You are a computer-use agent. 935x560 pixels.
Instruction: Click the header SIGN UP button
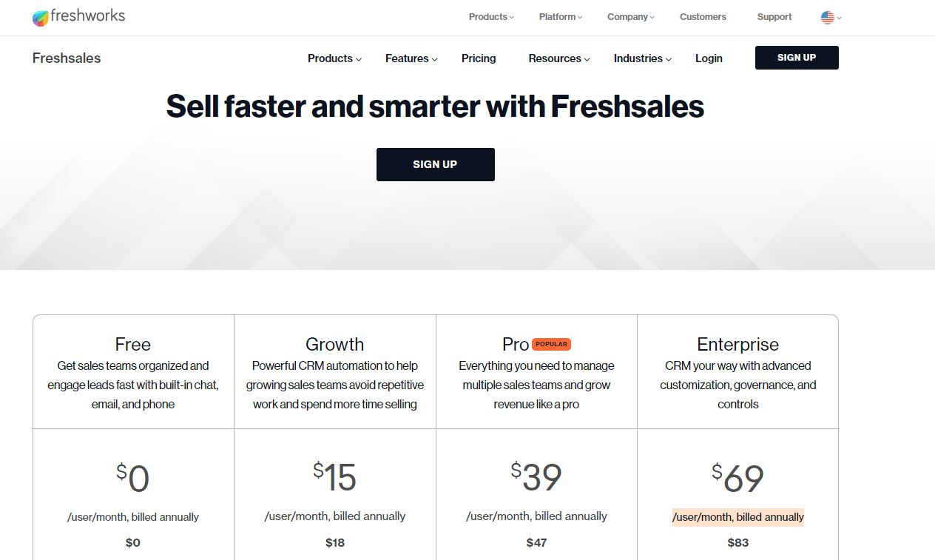tap(797, 58)
